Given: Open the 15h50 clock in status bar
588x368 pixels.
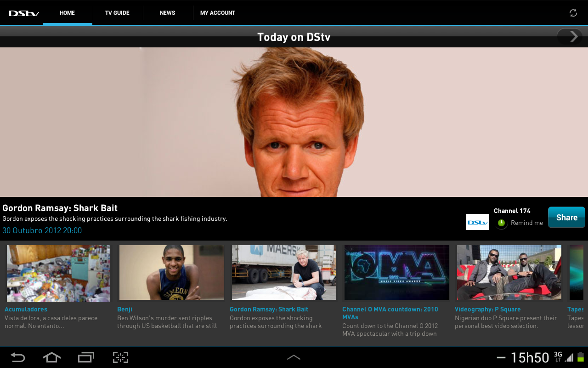Looking at the screenshot, I should (x=530, y=357).
